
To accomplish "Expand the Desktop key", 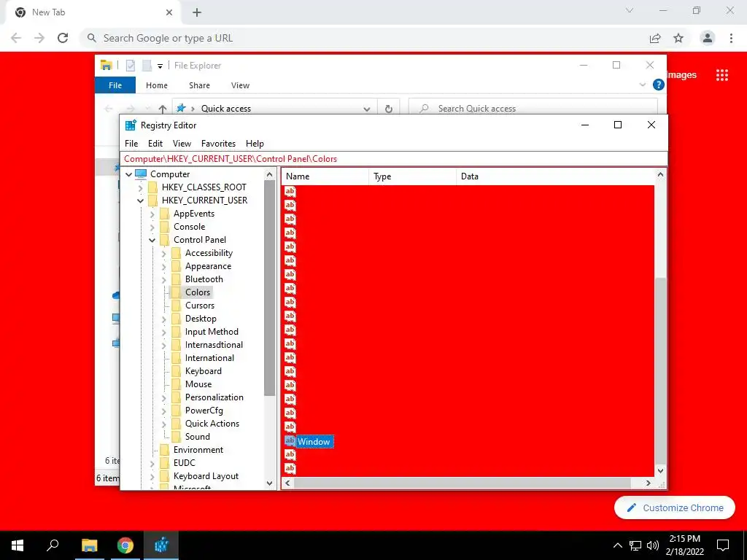I will tap(163, 319).
